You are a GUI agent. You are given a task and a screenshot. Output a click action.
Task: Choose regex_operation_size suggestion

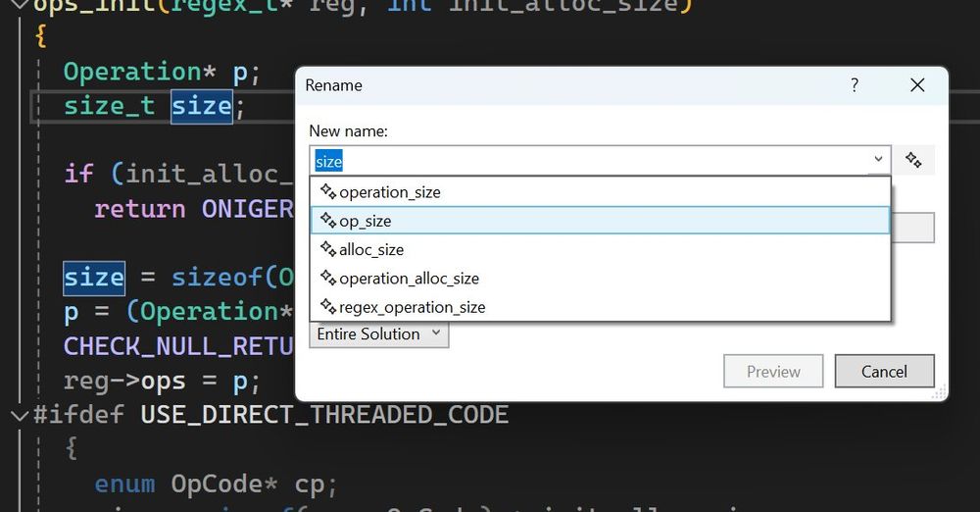pos(600,307)
